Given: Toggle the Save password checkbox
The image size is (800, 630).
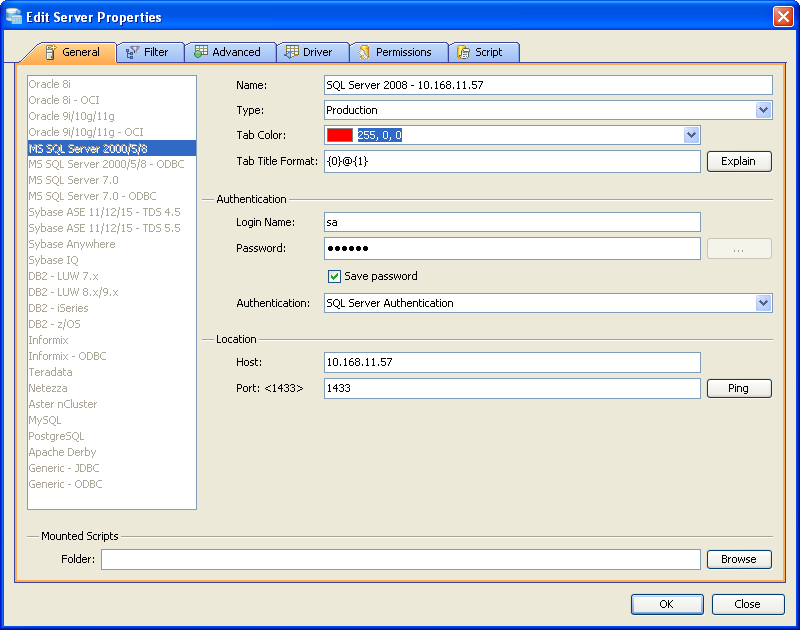Looking at the screenshot, I should click(334, 276).
